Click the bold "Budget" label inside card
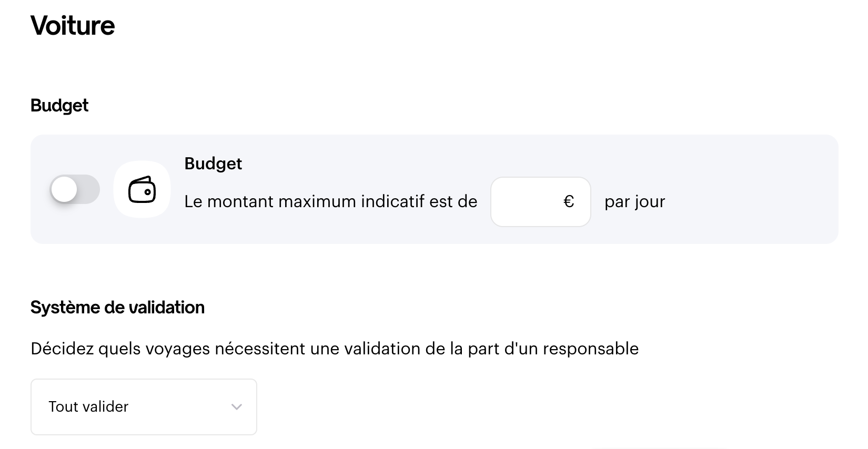This screenshot has width=868, height=449. [x=213, y=164]
